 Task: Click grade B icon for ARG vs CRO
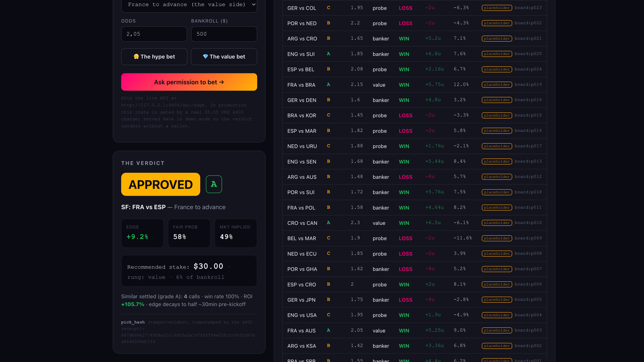click(329, 38)
